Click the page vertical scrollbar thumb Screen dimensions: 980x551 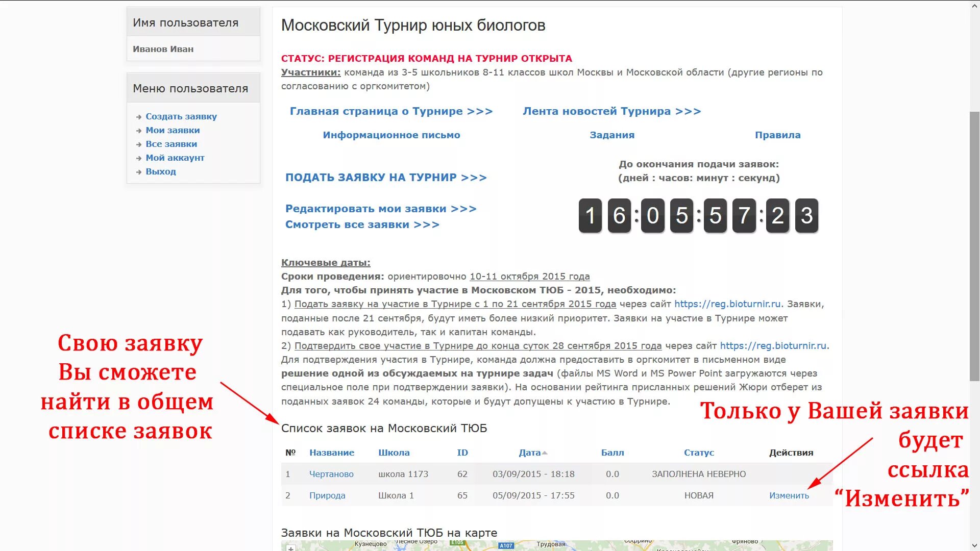pyautogui.click(x=974, y=246)
